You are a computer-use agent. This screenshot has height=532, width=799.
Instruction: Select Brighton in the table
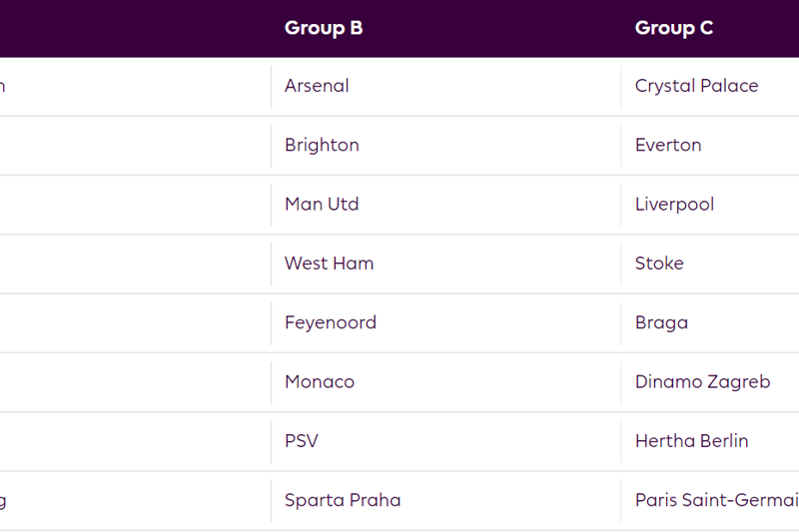click(322, 145)
